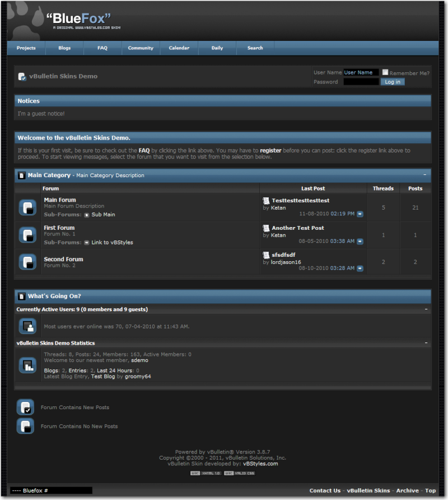Click the Link to vBStyles sub-forum icon

87,243
